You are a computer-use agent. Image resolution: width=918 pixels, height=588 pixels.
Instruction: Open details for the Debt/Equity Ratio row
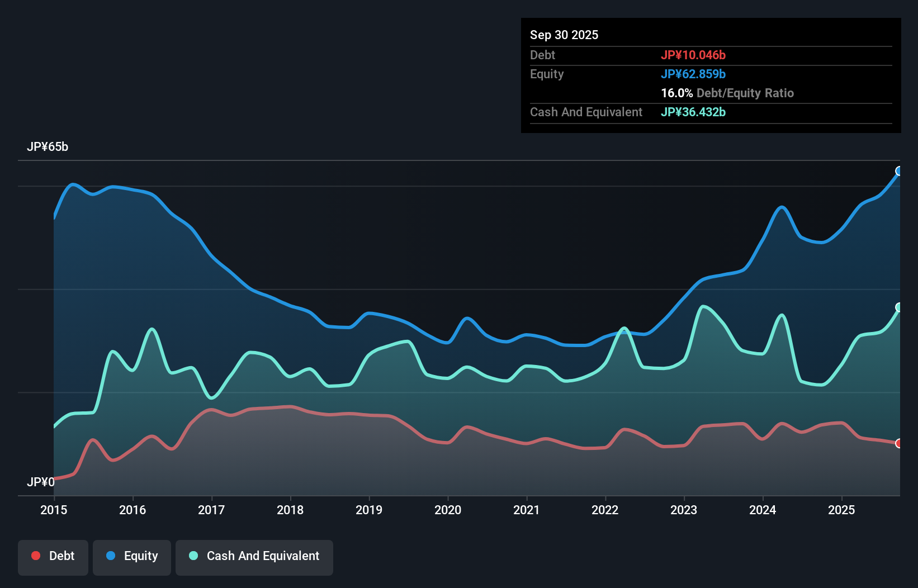point(727,93)
